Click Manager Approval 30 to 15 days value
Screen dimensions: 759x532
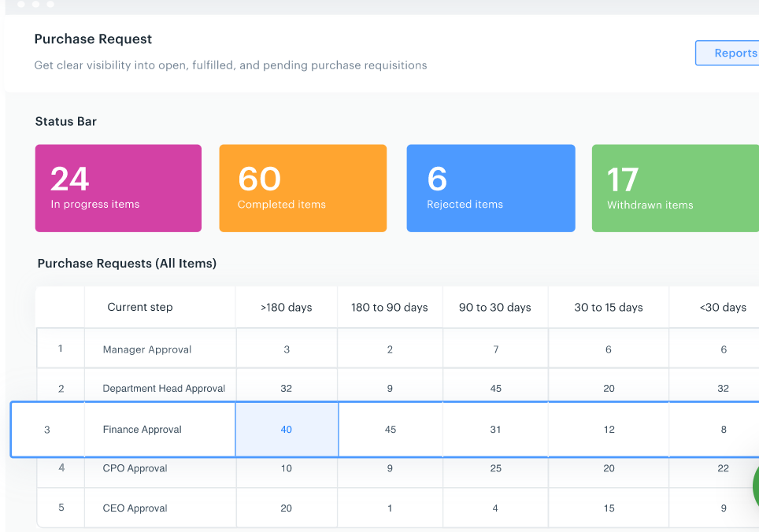tap(609, 349)
